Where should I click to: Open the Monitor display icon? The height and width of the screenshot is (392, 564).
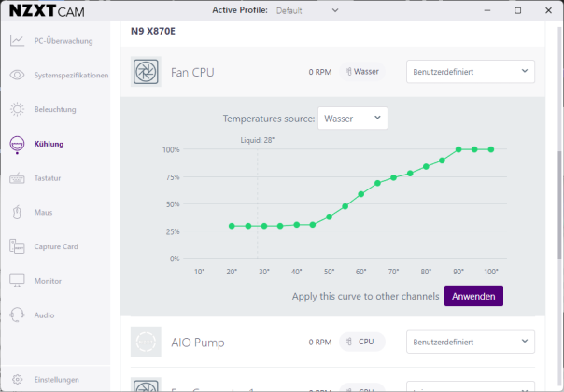[x=17, y=281]
